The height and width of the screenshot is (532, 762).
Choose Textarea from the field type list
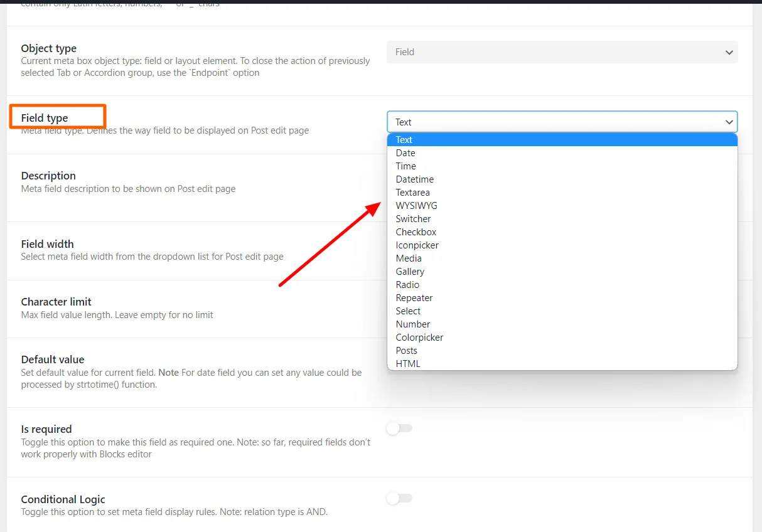point(562,193)
